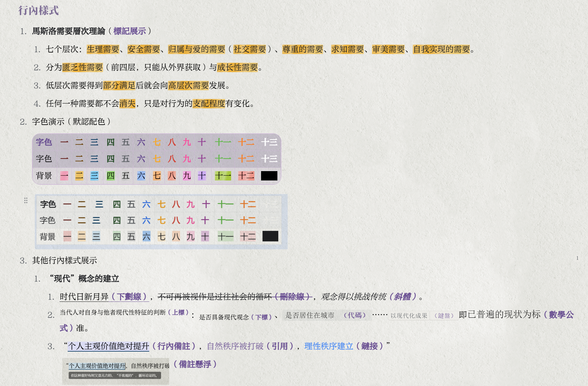Click the keyboard-style tag 以现代化成果
588x386 pixels.
409,316
